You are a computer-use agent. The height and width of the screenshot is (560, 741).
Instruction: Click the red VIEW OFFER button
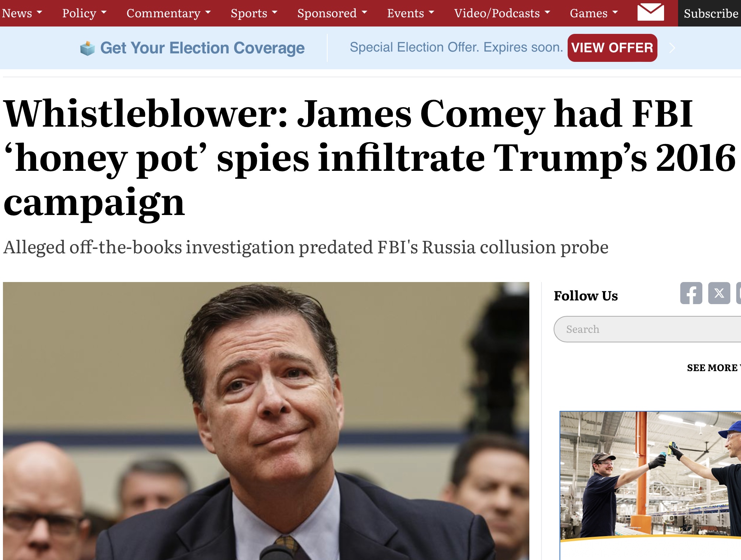tap(612, 48)
